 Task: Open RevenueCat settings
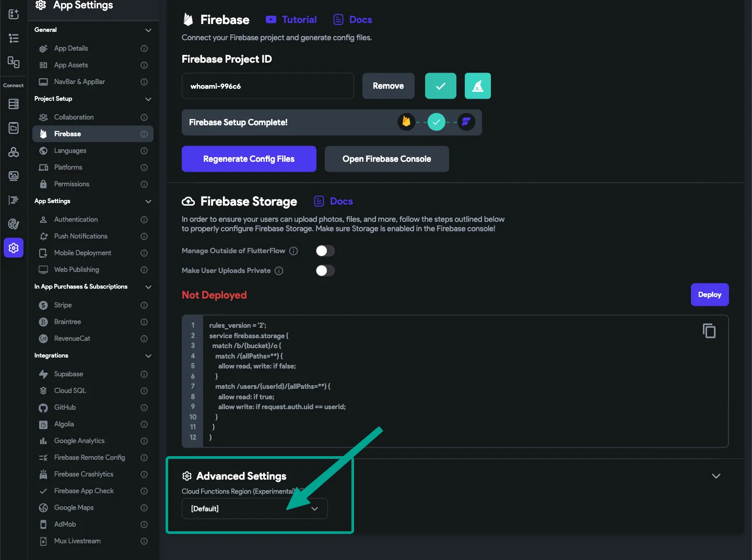[93, 339]
